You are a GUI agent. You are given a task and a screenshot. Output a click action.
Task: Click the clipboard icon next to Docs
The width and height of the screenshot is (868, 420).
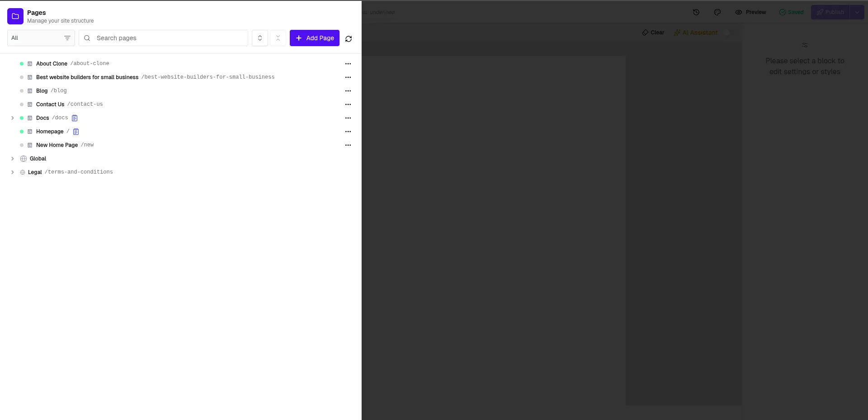[75, 118]
